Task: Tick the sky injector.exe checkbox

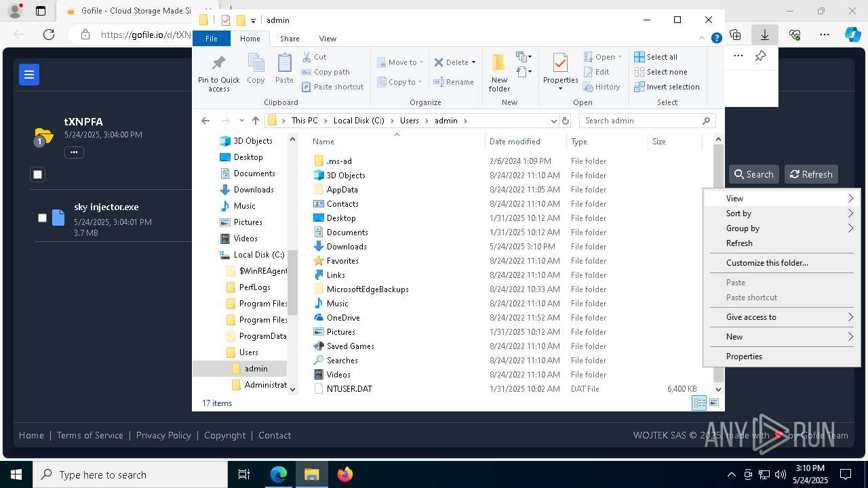Action: pyautogui.click(x=42, y=218)
